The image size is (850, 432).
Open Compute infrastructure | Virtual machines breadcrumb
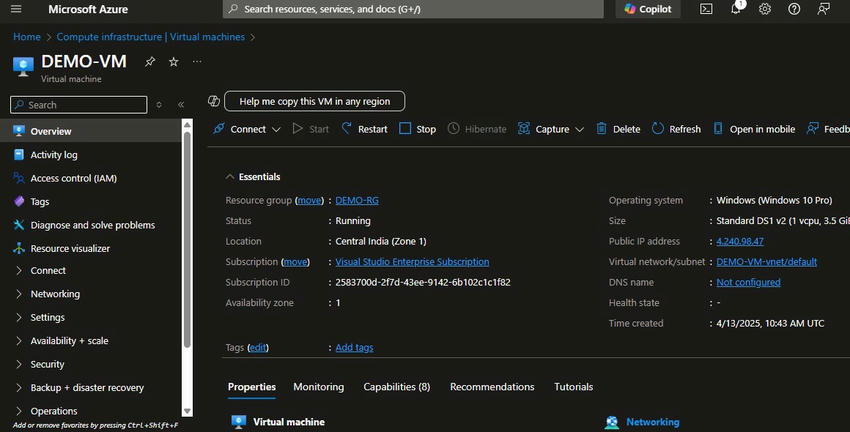(x=151, y=37)
